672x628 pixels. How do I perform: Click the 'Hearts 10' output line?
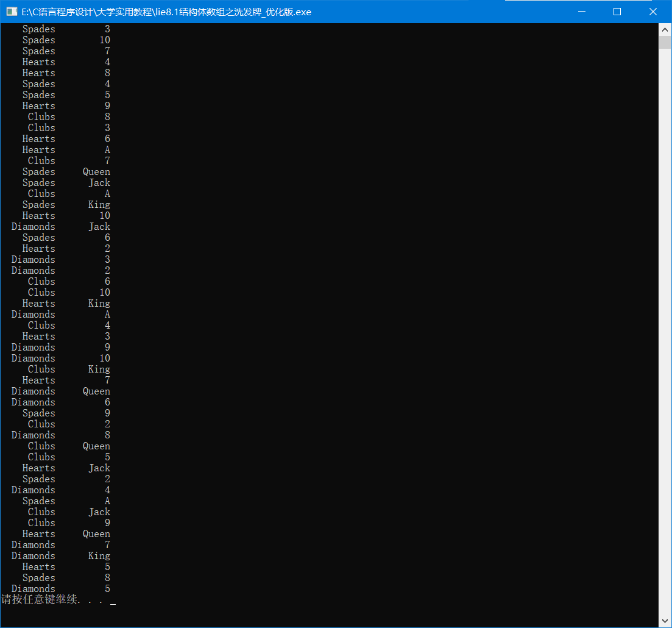tap(66, 216)
